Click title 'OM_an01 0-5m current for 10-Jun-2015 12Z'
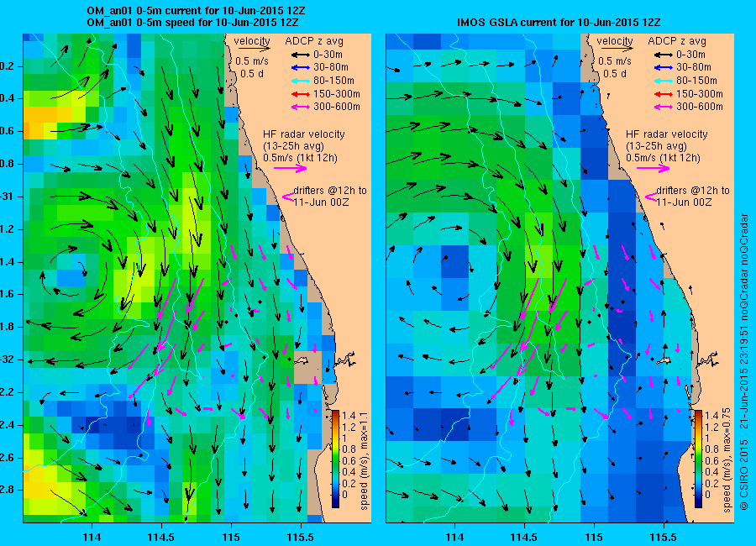 196,11
